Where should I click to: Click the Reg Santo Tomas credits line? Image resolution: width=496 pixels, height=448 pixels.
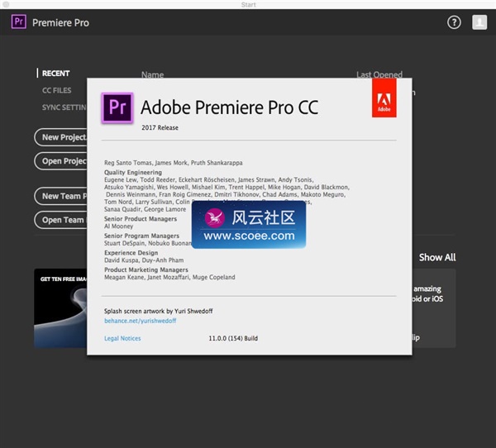pyautogui.click(x=174, y=163)
